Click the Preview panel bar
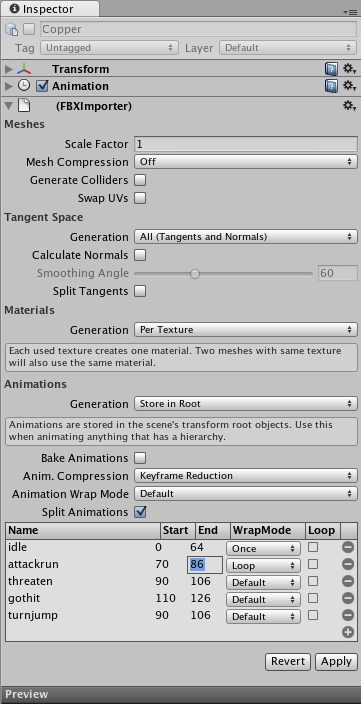This screenshot has width=361, height=704. (x=180, y=695)
